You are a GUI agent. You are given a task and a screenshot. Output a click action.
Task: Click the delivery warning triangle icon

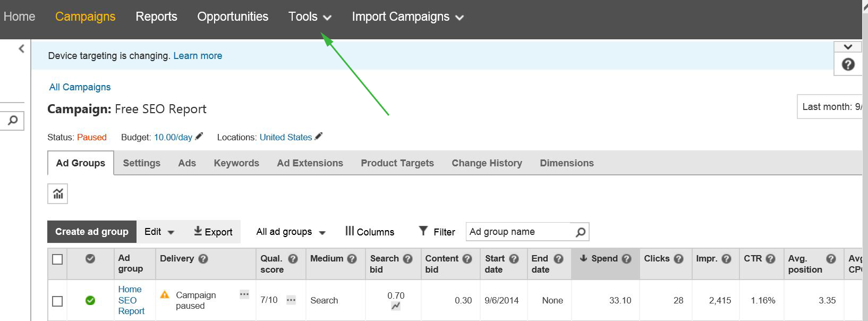point(165,294)
